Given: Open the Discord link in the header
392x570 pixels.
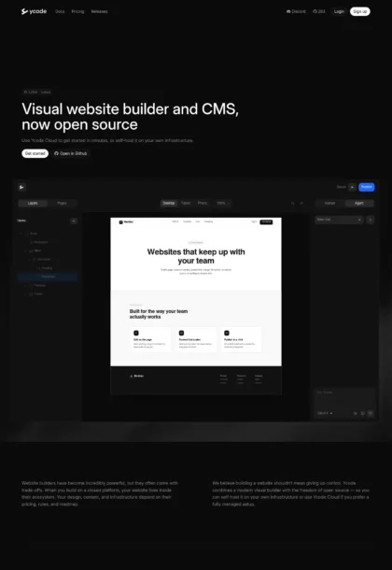Looking at the screenshot, I should tap(296, 11).
